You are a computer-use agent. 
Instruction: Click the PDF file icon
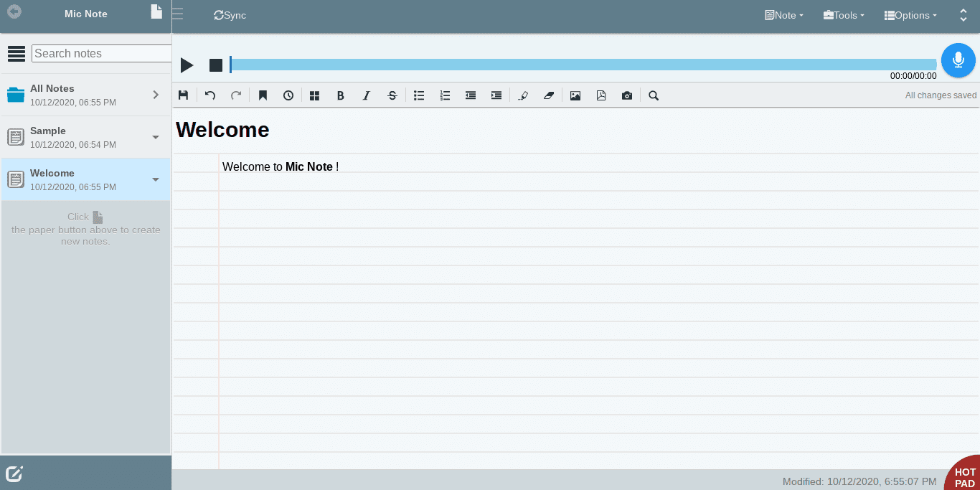point(601,95)
